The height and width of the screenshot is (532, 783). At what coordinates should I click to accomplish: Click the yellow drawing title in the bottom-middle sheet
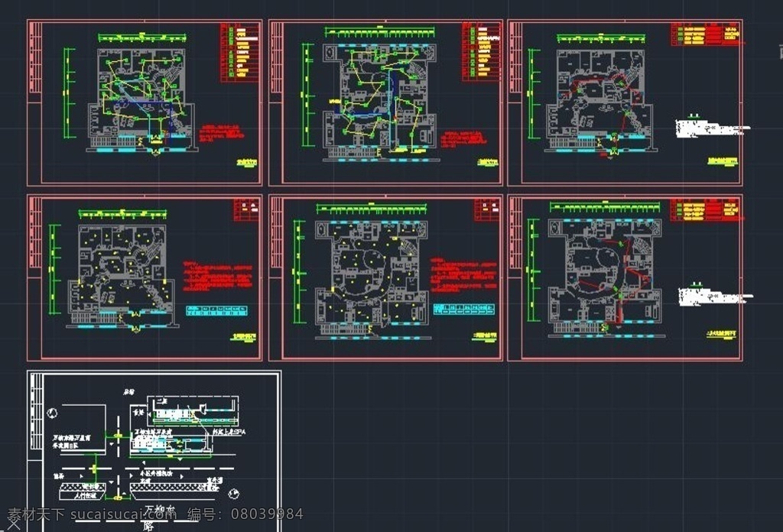pyautogui.click(x=485, y=337)
